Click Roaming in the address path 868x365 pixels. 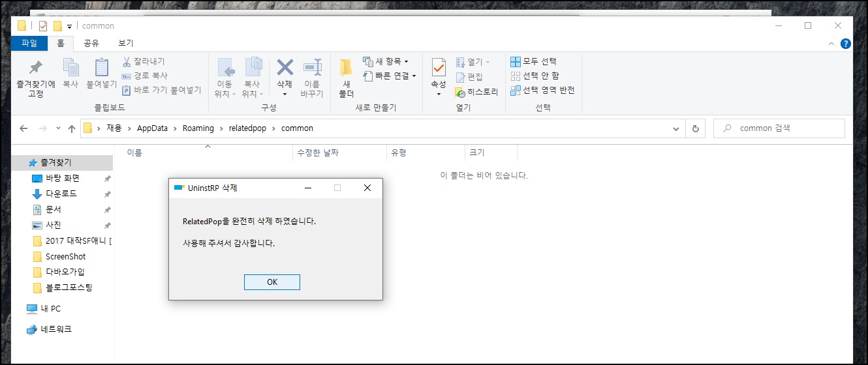coord(198,128)
